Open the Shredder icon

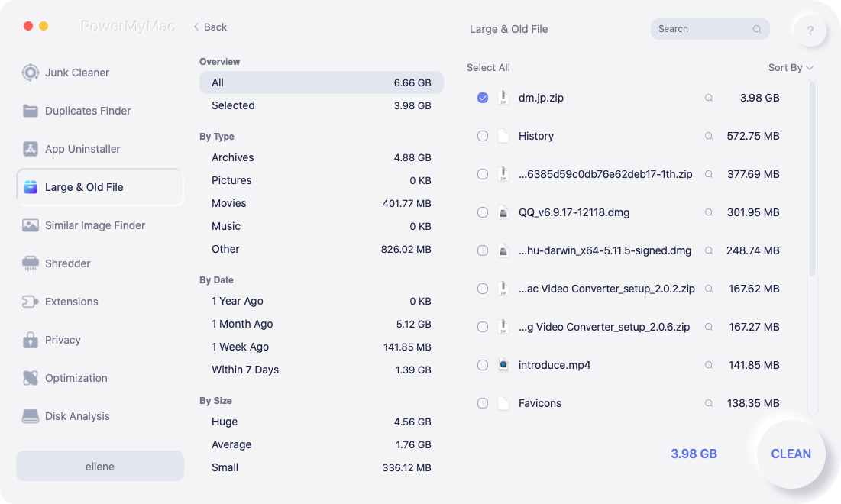tap(31, 263)
